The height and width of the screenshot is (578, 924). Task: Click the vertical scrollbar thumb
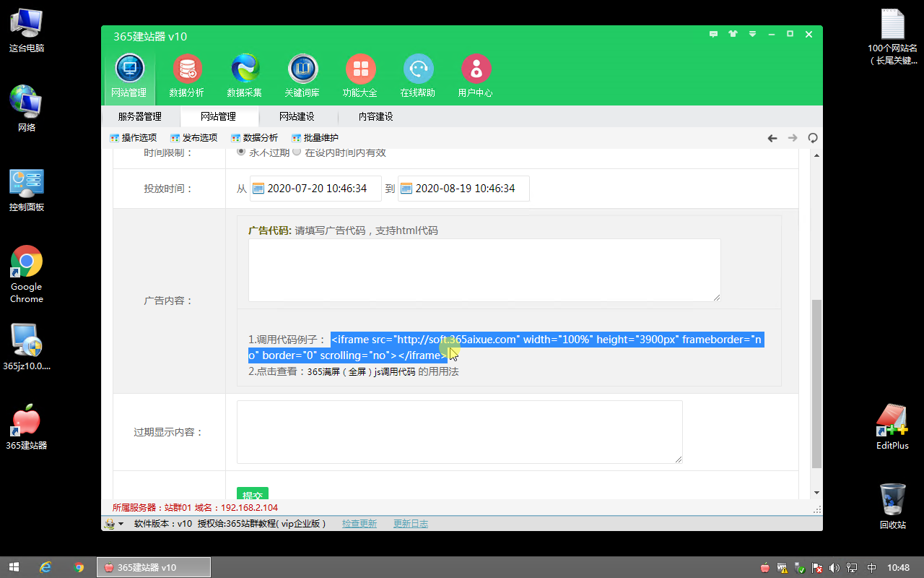816,384
